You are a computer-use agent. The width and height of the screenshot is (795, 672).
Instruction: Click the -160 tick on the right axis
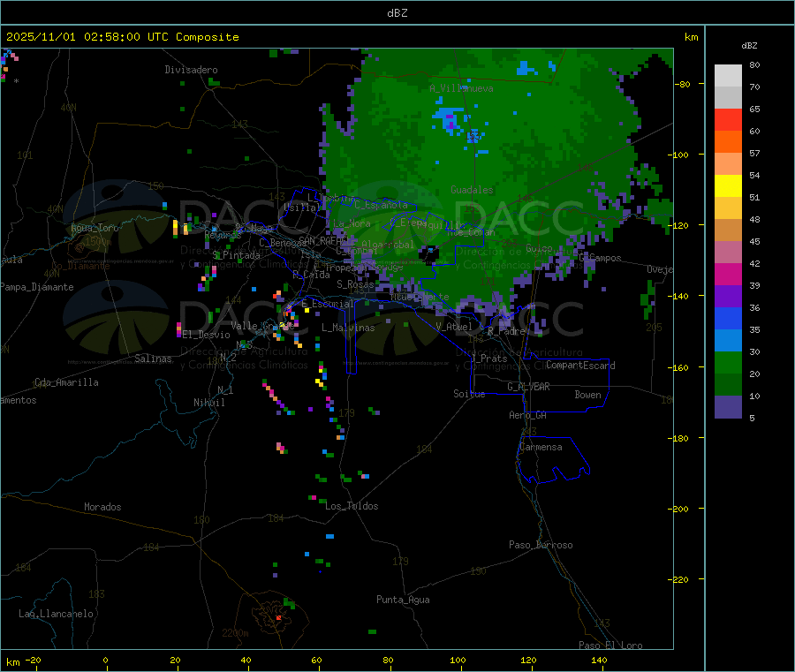click(678, 367)
